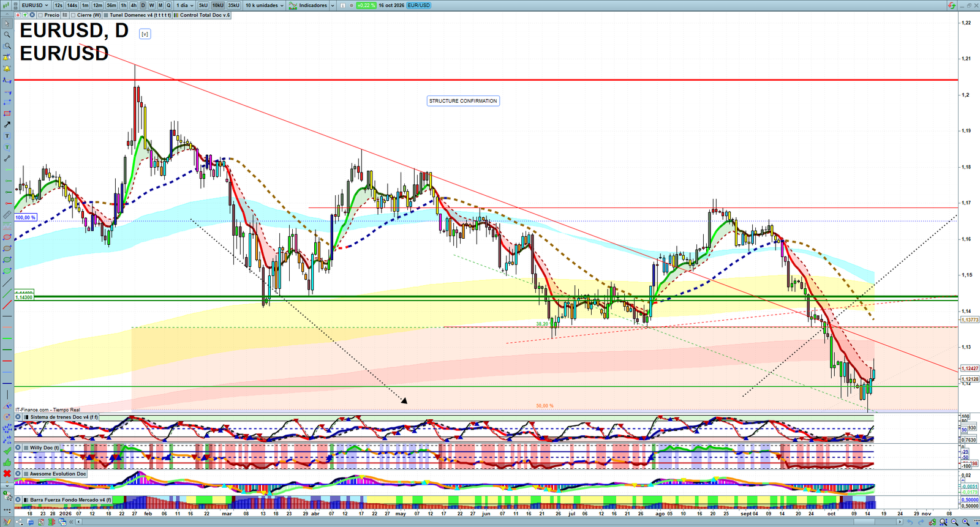Toggle the Precio checkbox
Image resolution: width=980 pixels, height=527 pixels.
(x=40, y=15)
